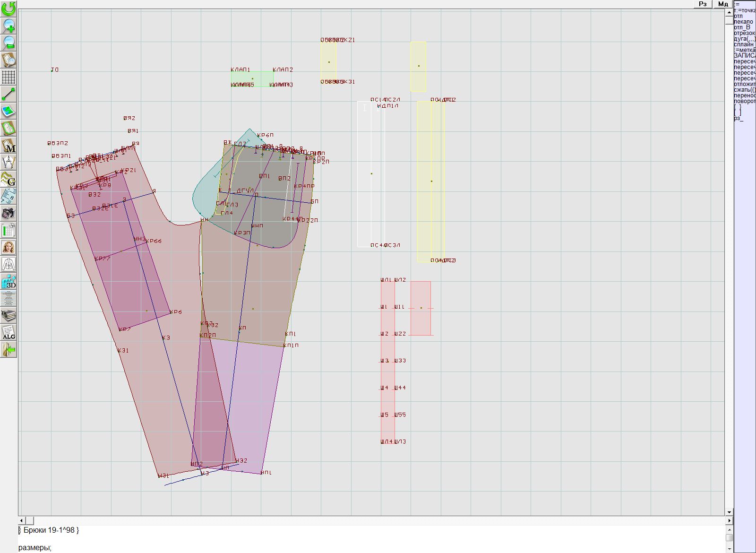
Task: Click the zoom in magnifier icon
Action: [x=9, y=26]
